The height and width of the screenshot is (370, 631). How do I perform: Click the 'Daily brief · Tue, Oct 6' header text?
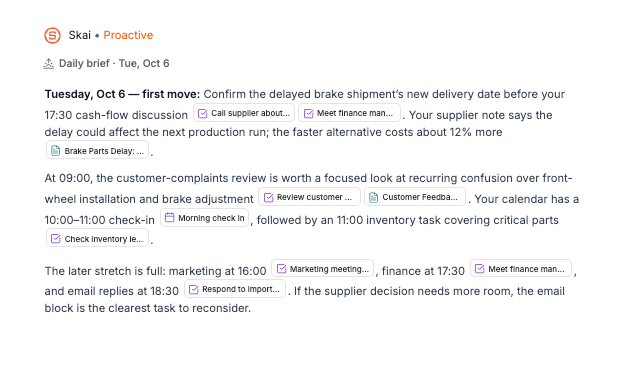pyautogui.click(x=114, y=64)
